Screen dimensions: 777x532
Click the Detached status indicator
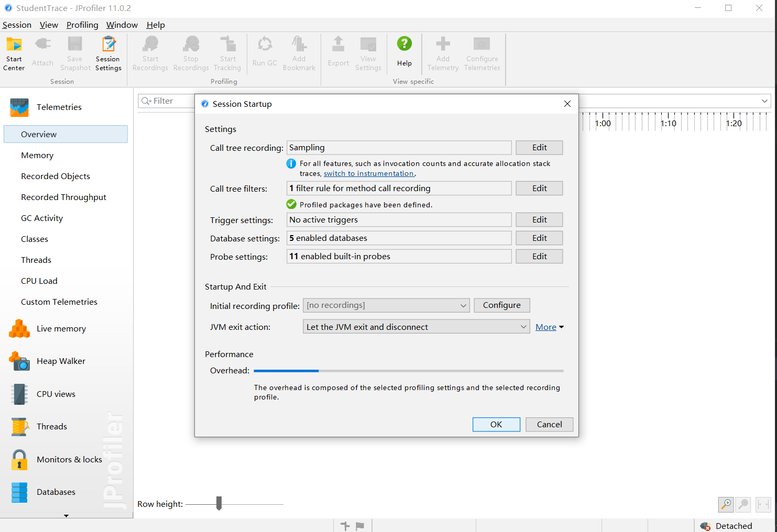[726, 526]
